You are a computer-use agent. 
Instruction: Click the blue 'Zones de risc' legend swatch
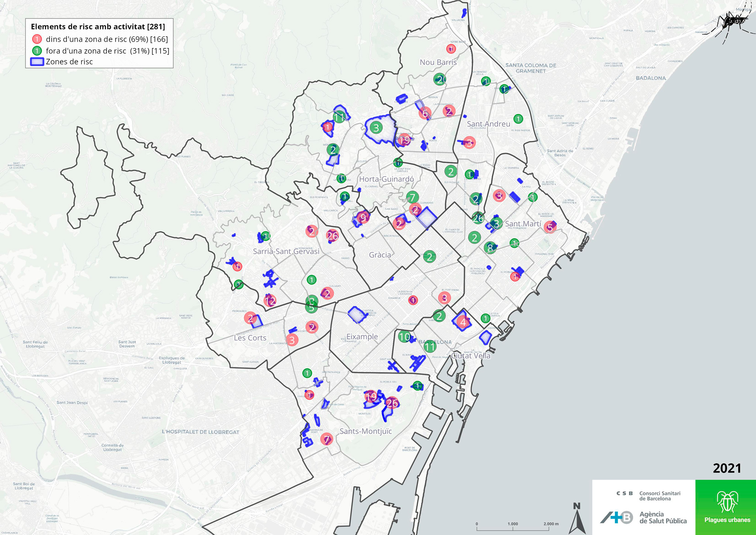pyautogui.click(x=37, y=62)
